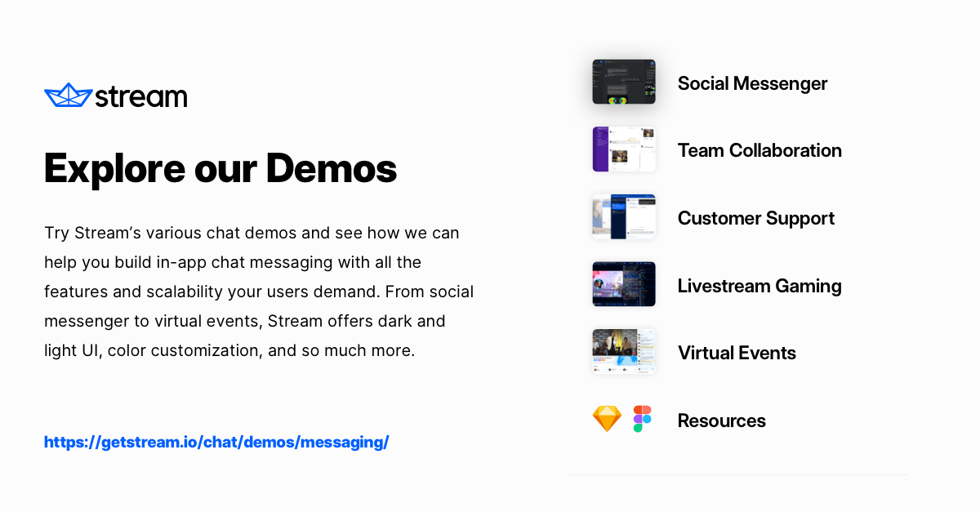Select the Virtual Events label
The image size is (980, 512).
tap(737, 353)
